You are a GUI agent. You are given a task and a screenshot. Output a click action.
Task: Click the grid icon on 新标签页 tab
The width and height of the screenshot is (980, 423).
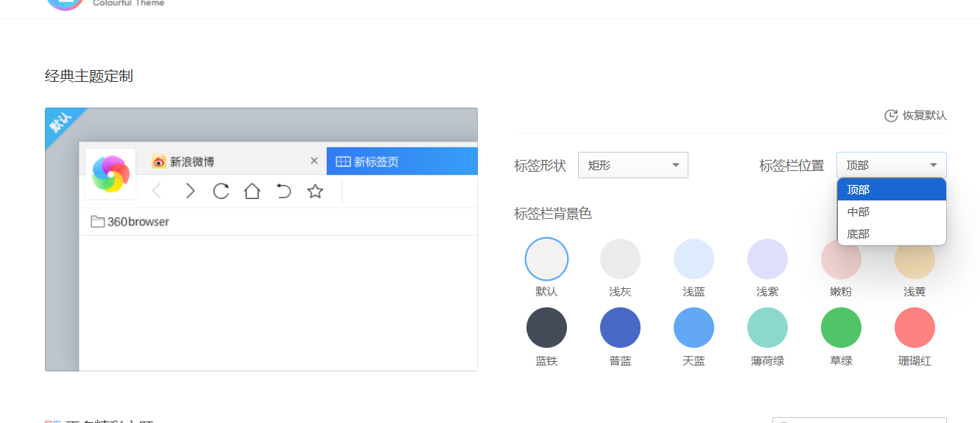(342, 161)
